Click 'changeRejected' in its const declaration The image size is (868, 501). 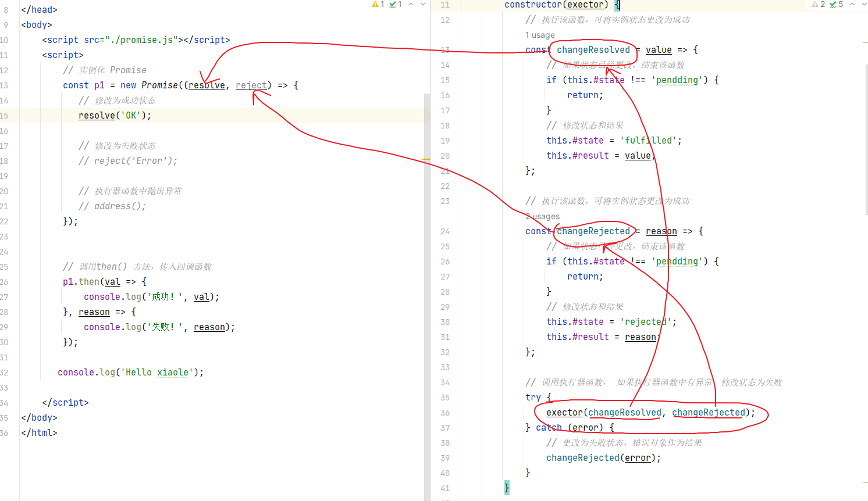click(593, 231)
